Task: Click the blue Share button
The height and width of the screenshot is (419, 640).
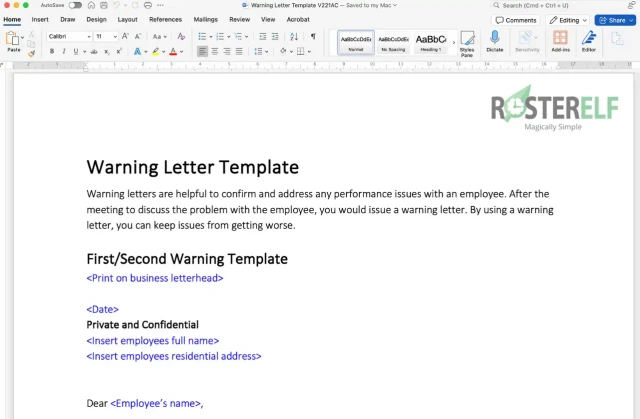Action: pos(615,20)
